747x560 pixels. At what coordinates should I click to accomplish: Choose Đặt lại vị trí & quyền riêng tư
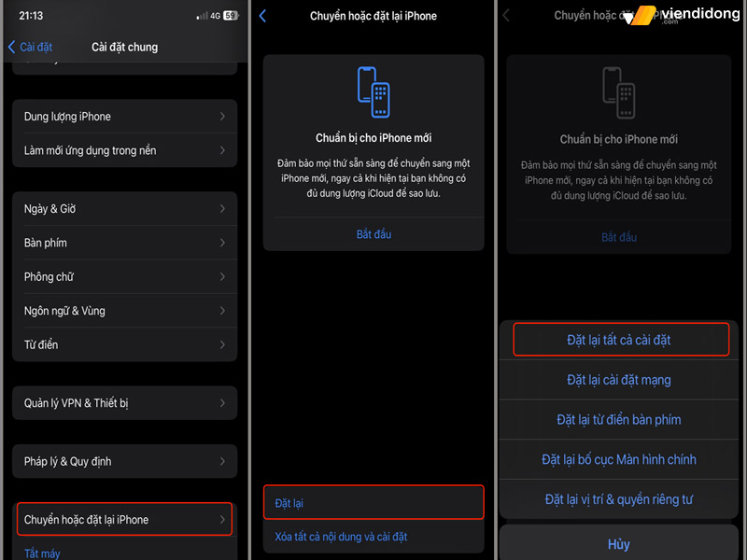pyautogui.click(x=618, y=499)
